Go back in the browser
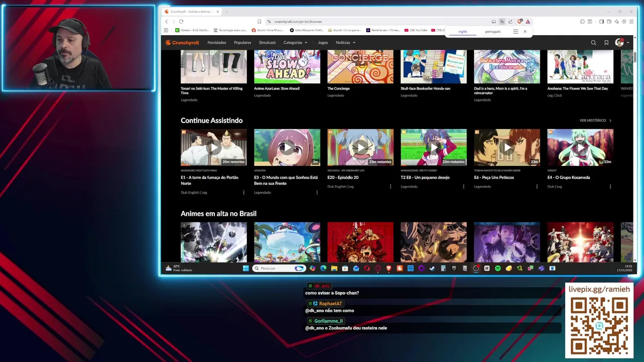This screenshot has height=362, width=644. click(x=167, y=22)
